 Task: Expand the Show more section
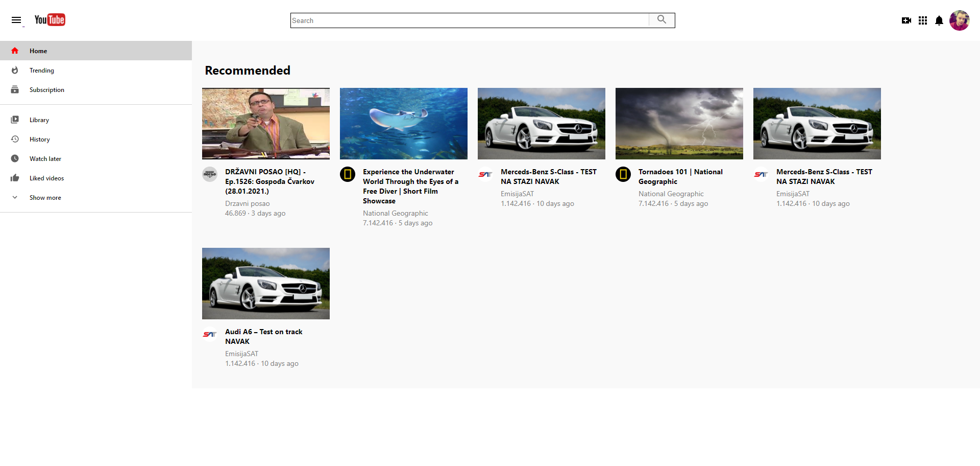(x=45, y=197)
